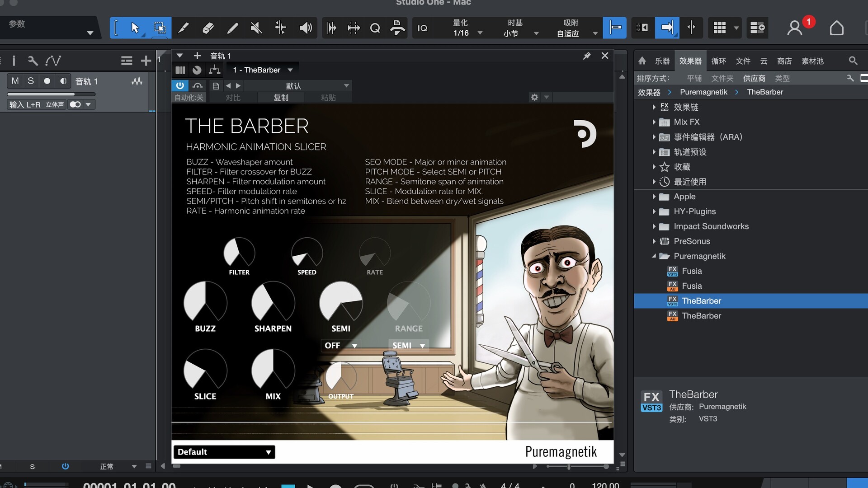Click the FILTER knob
The height and width of the screenshot is (488, 868).
click(239, 253)
